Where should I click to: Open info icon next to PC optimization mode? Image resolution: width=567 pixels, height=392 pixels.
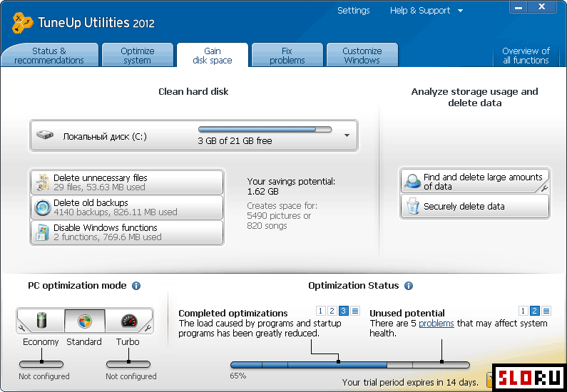(x=136, y=286)
